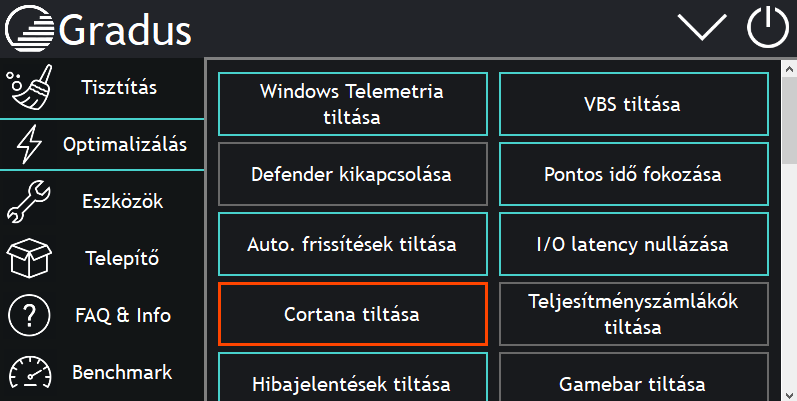Image resolution: width=797 pixels, height=401 pixels.
Task: Click the lightning bolt optimization icon
Action: coord(29,146)
